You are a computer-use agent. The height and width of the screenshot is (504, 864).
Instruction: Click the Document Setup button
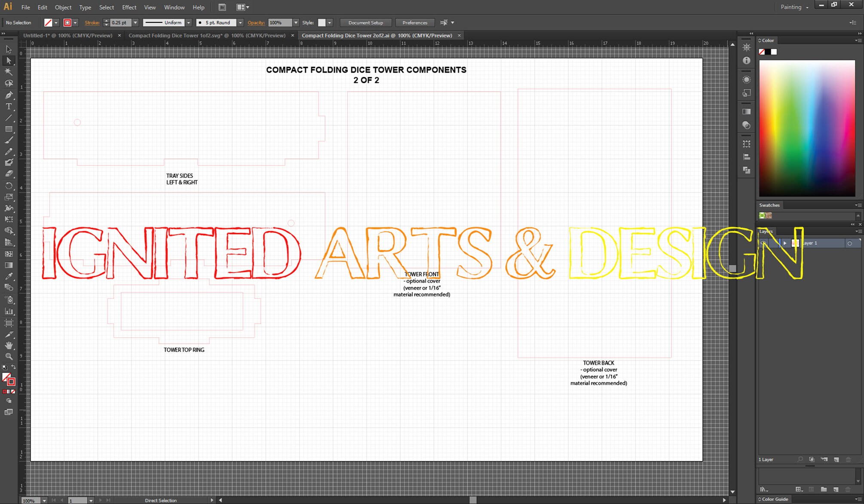coord(365,23)
